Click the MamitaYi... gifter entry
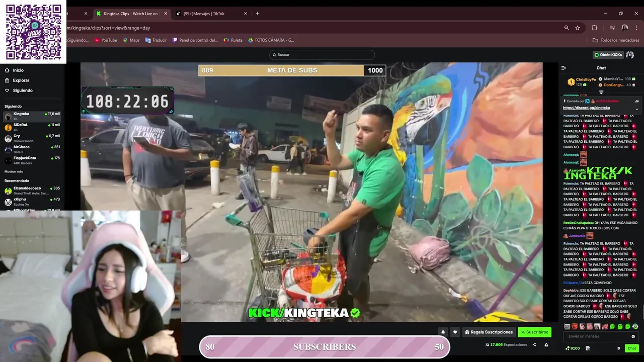This screenshot has width=644, height=362. tap(617, 79)
